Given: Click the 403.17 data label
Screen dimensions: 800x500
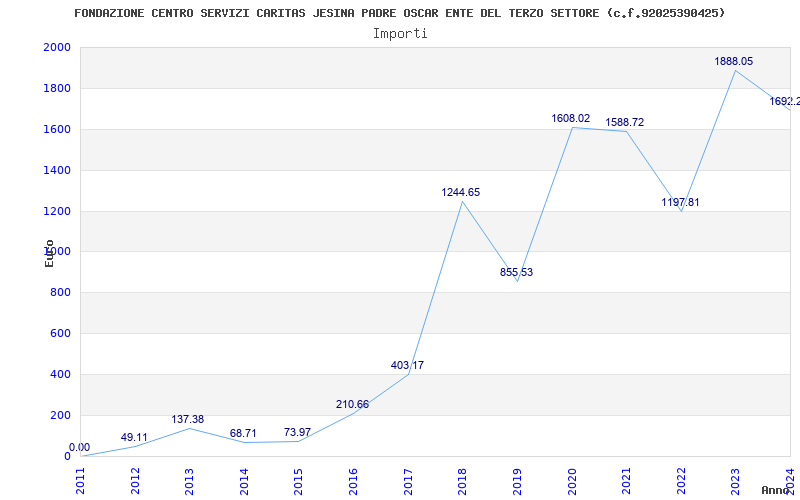Looking at the screenshot, I should [407, 365].
